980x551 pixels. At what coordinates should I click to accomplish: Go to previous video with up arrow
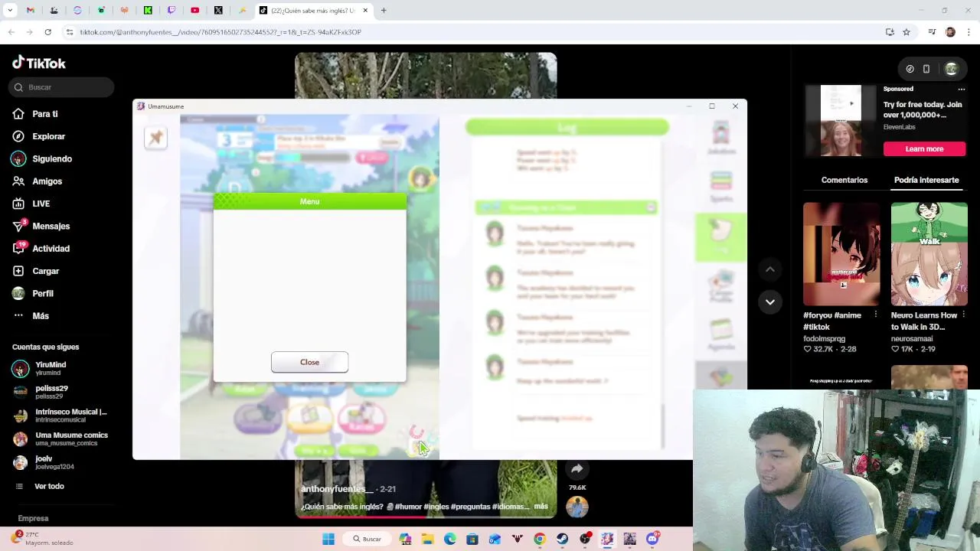770,269
